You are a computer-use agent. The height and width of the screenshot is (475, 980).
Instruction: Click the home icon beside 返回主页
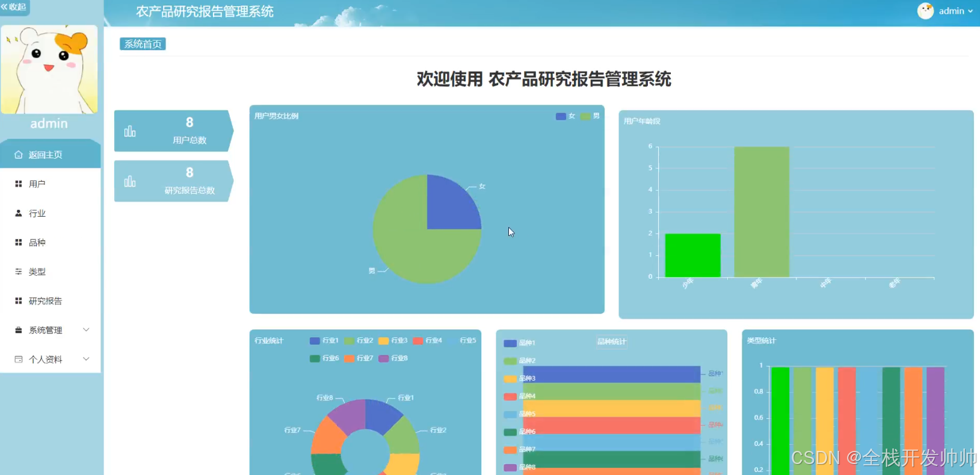[x=19, y=155]
